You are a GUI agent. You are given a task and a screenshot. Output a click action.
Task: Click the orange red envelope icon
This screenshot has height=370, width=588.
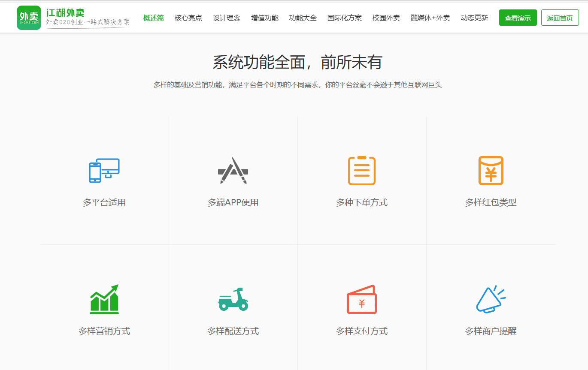(x=491, y=171)
